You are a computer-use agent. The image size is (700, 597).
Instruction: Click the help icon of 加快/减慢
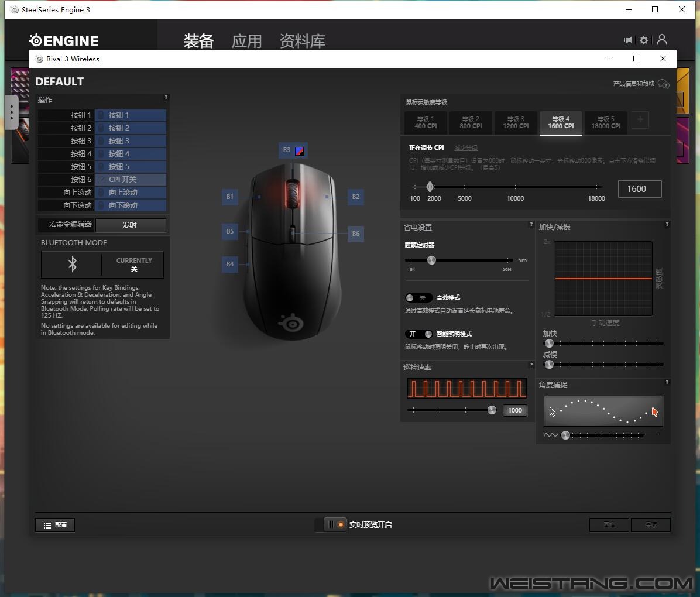(x=667, y=224)
